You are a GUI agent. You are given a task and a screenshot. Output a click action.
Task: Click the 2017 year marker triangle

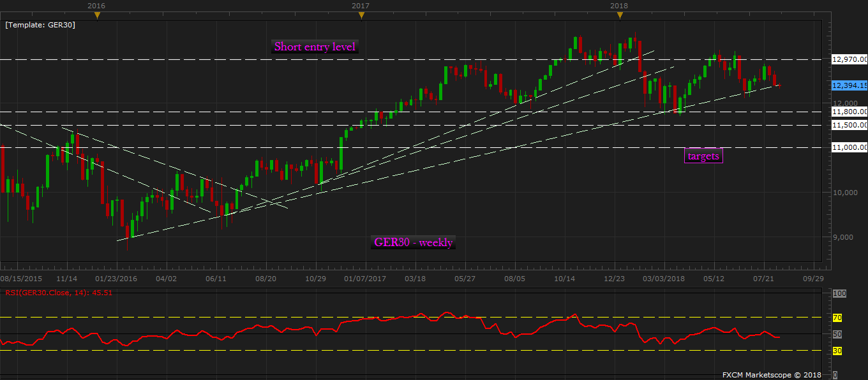coord(361,15)
